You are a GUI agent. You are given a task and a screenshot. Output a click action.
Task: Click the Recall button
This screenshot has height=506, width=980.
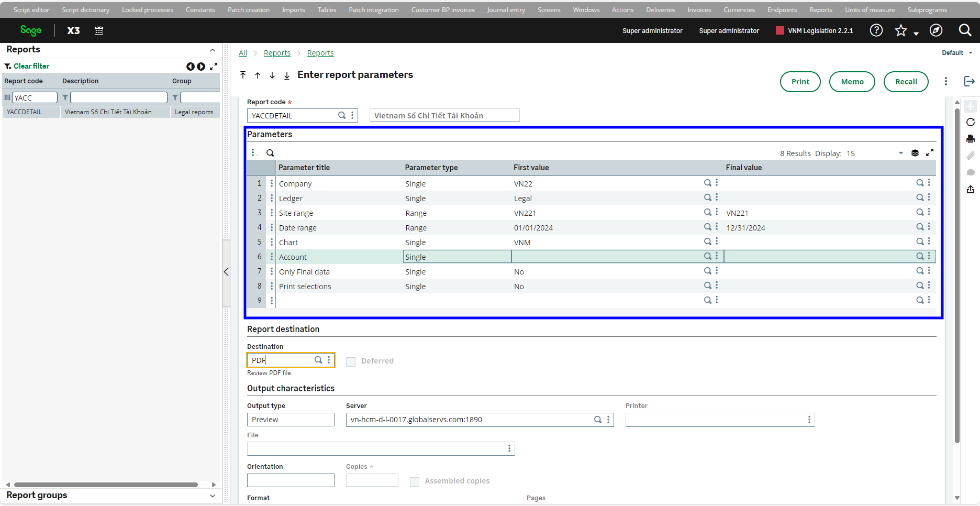coord(906,82)
